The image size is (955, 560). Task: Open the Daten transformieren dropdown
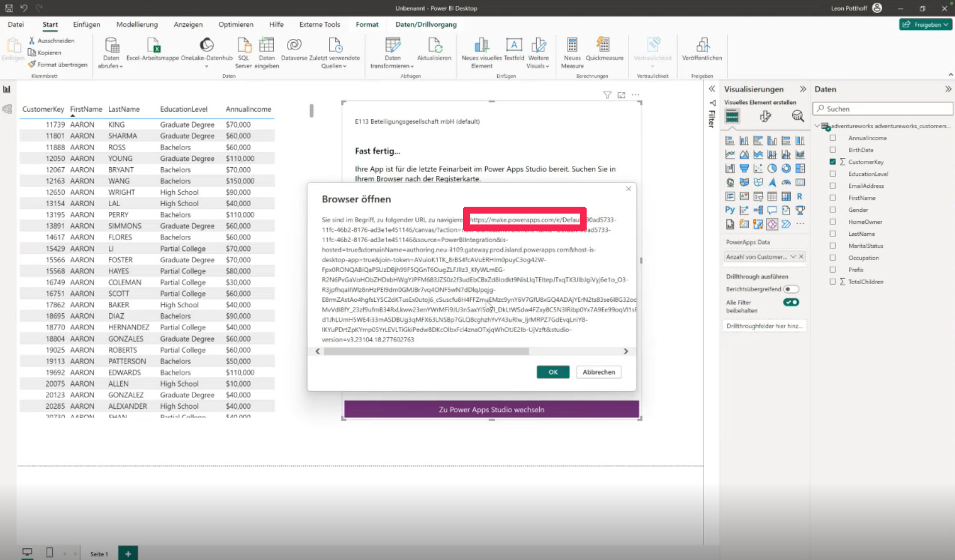click(x=392, y=53)
